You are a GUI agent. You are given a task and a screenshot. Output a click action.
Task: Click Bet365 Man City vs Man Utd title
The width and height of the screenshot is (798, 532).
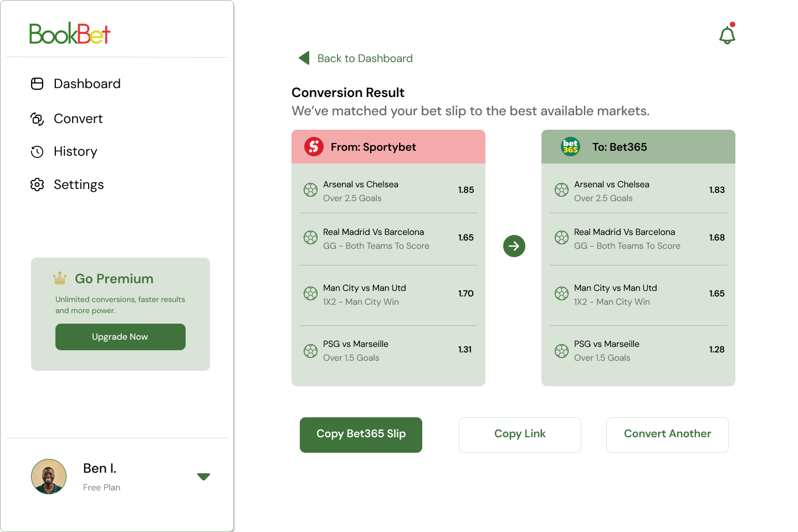click(x=616, y=288)
